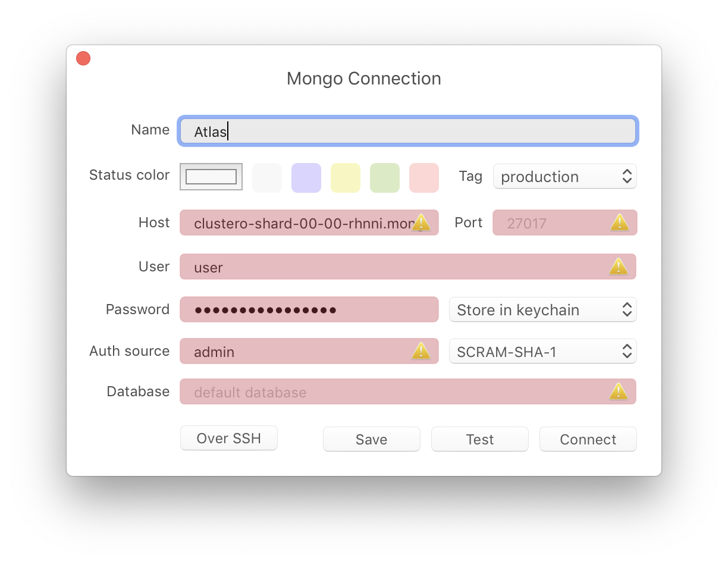
Task: Click the Test button
Action: click(x=479, y=439)
